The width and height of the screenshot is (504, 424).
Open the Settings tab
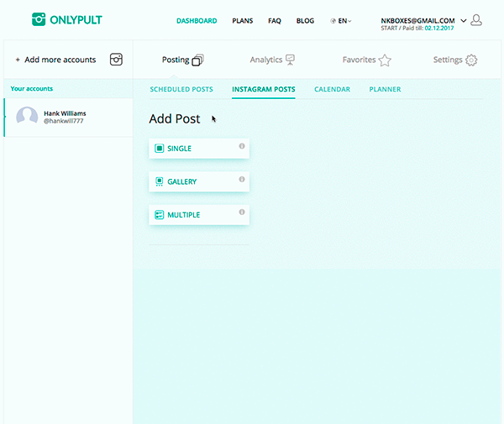coord(455,60)
